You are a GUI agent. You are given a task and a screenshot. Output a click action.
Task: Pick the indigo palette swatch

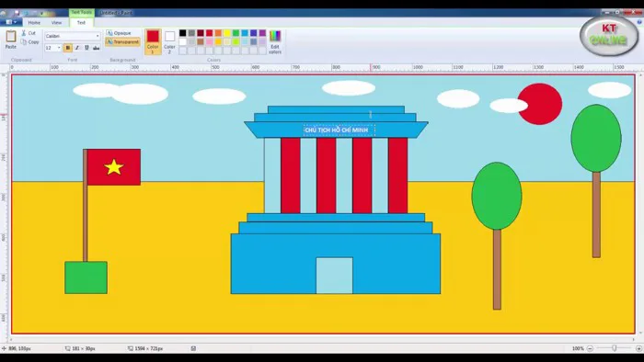point(253,33)
